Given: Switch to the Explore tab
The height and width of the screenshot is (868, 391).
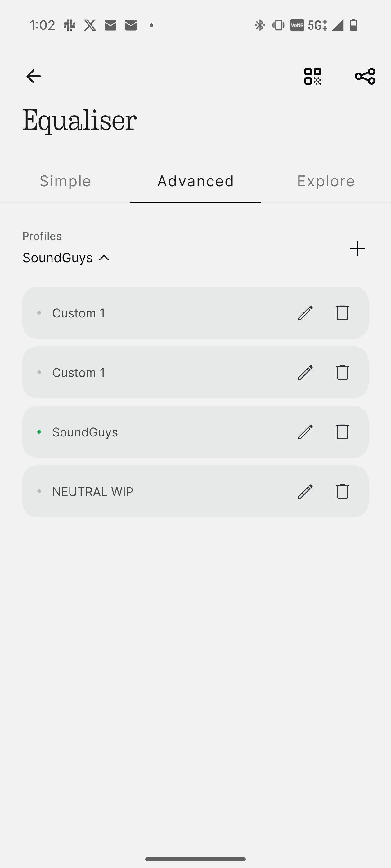Looking at the screenshot, I should point(326,181).
